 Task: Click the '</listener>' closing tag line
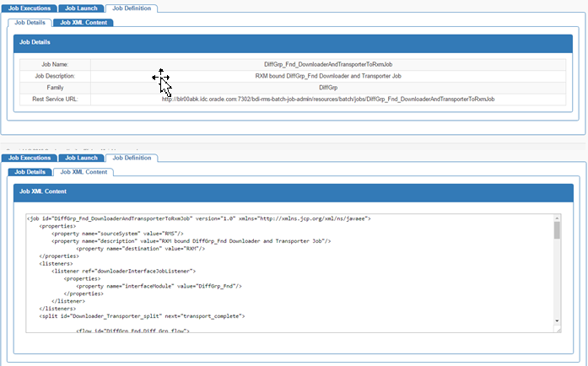coord(68,301)
